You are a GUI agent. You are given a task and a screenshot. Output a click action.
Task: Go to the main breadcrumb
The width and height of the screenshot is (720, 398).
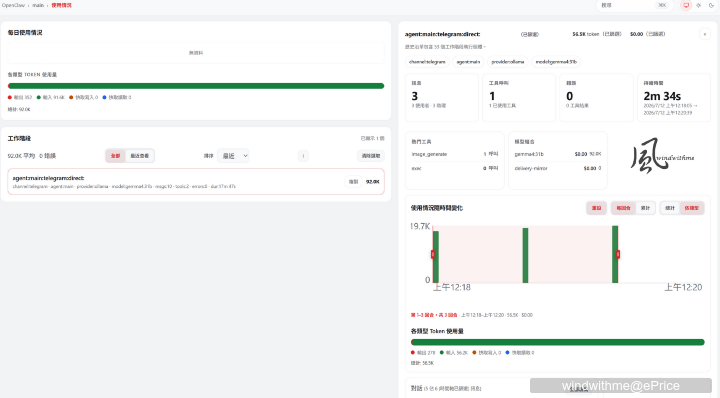38,6
